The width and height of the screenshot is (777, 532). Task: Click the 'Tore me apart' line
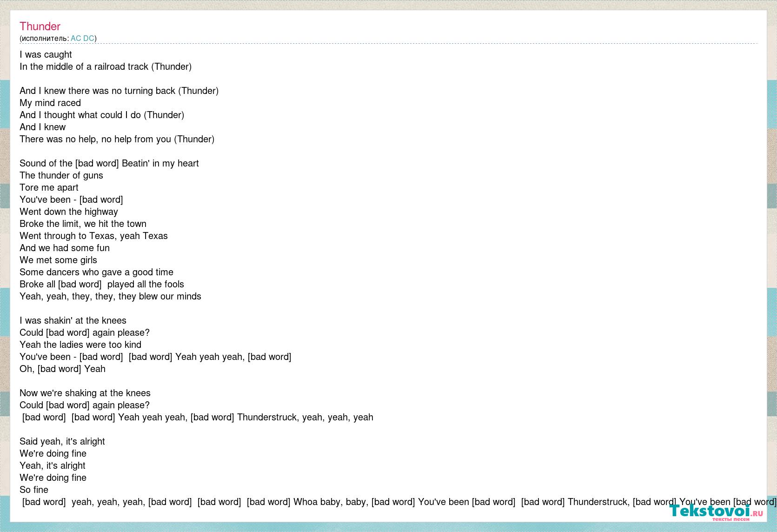pyautogui.click(x=49, y=187)
